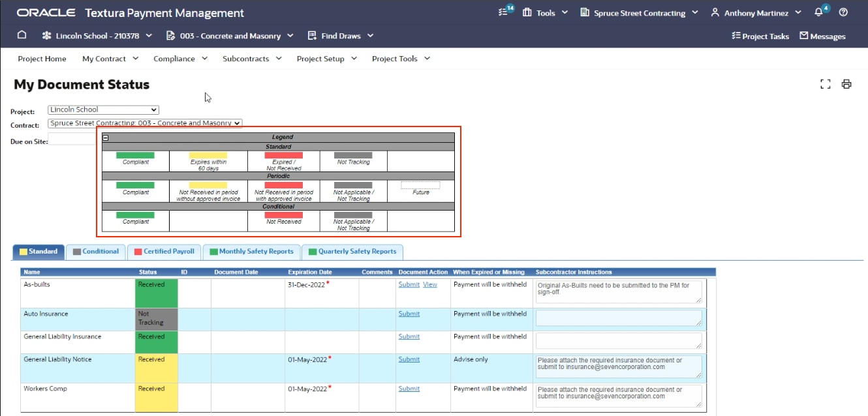
Task: Click Submit link for Workers Comp
Action: click(409, 389)
